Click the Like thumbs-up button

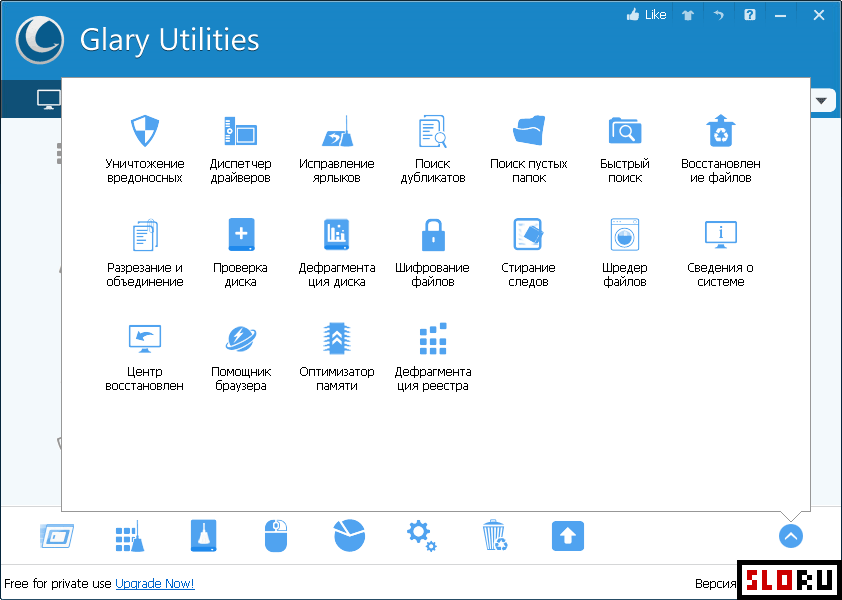point(647,15)
